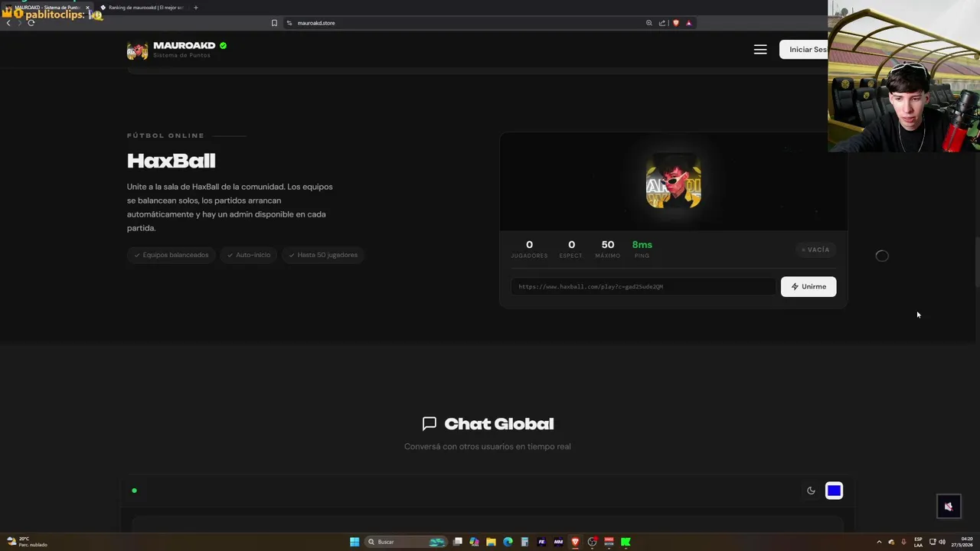Click the page vertical scrollbar thumb
This screenshot has width=980, height=551.
point(977,262)
